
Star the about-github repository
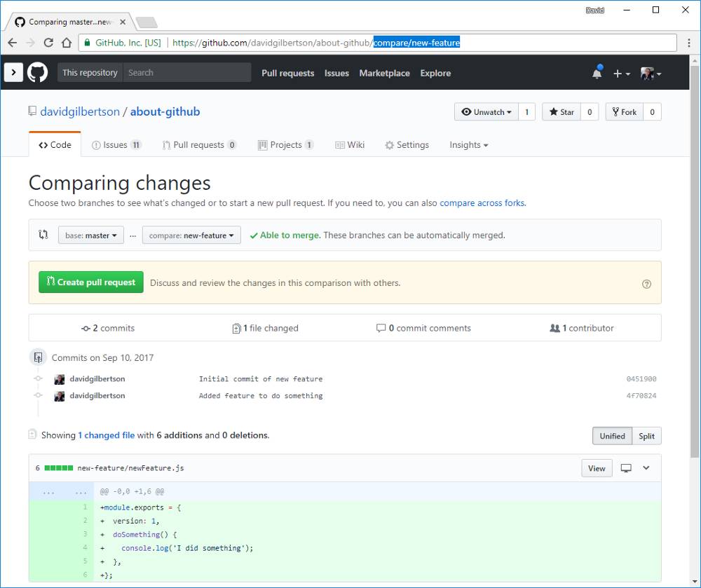(x=562, y=112)
